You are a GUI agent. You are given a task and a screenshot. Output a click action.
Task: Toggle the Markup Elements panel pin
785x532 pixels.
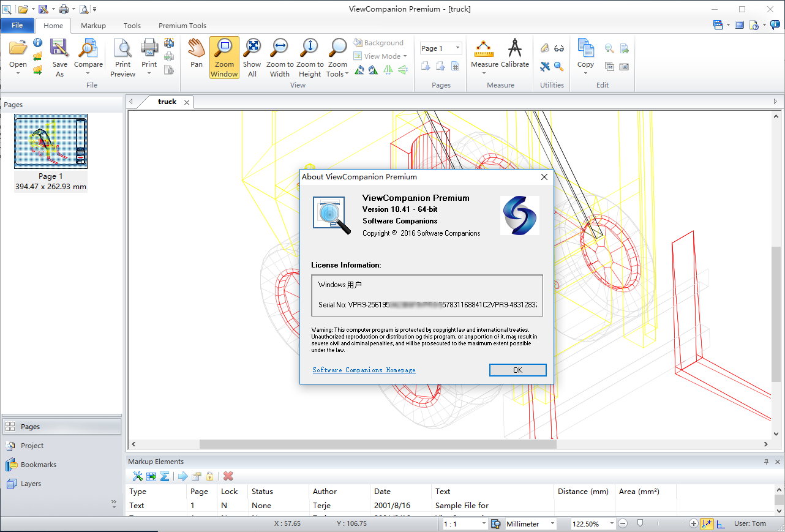pos(766,462)
